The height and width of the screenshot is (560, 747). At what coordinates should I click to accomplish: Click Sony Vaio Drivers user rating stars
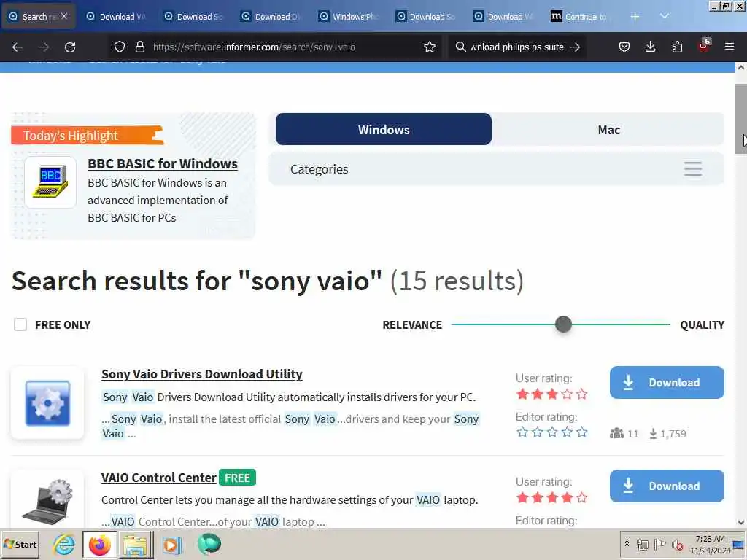[x=551, y=394]
